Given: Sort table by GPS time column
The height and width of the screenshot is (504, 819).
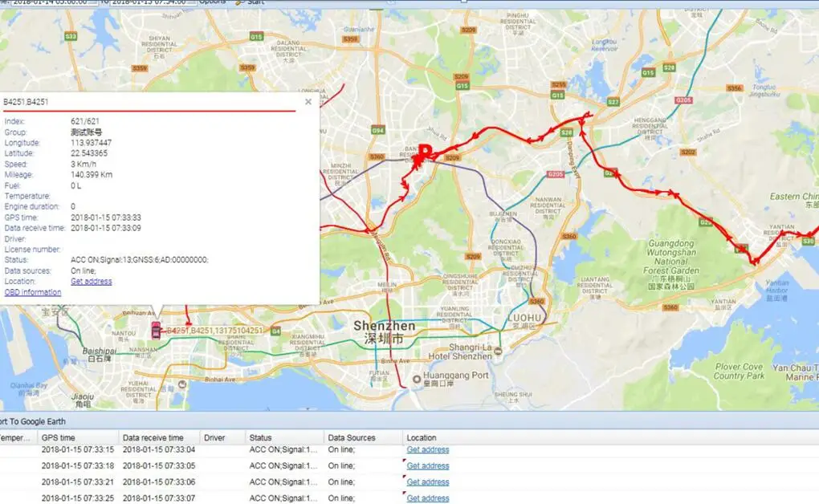Looking at the screenshot, I should point(59,438).
